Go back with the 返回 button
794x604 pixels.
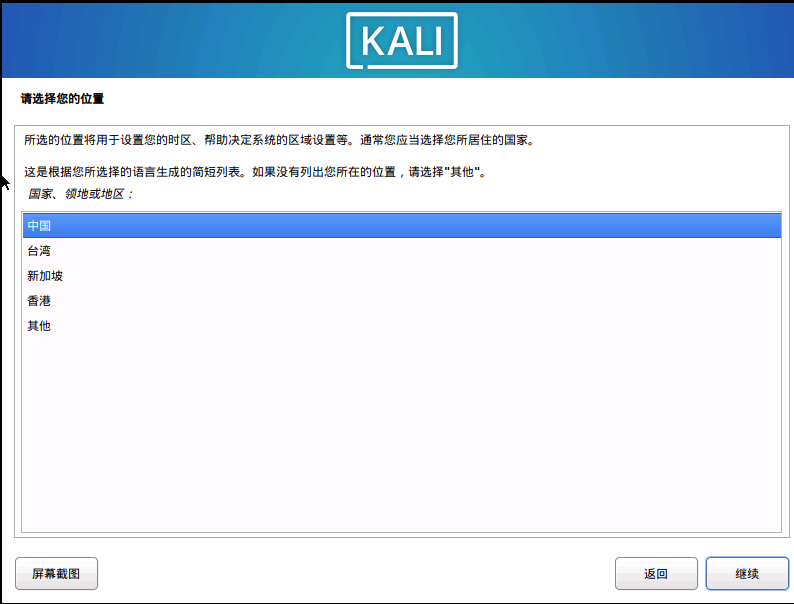tap(656, 574)
